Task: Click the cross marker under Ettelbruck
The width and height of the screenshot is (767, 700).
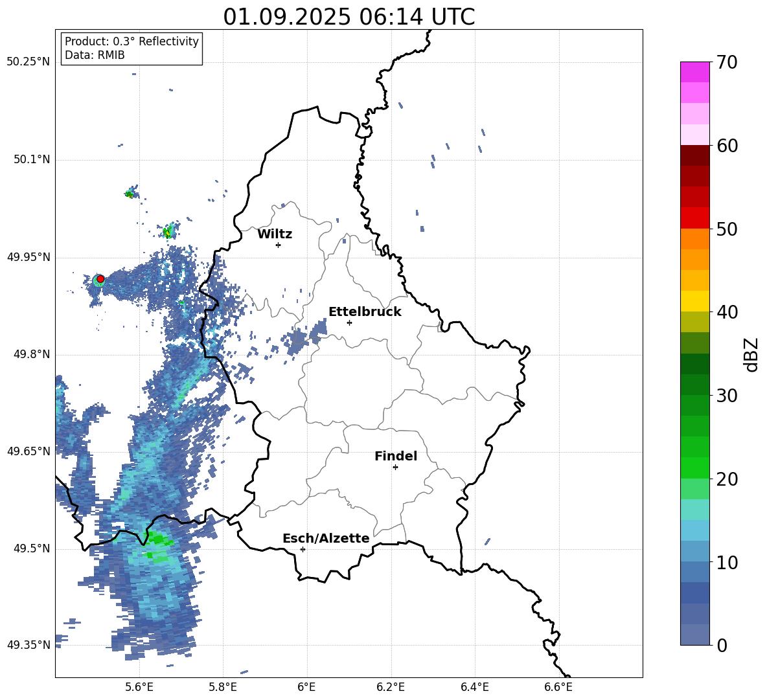Action: [x=349, y=322]
